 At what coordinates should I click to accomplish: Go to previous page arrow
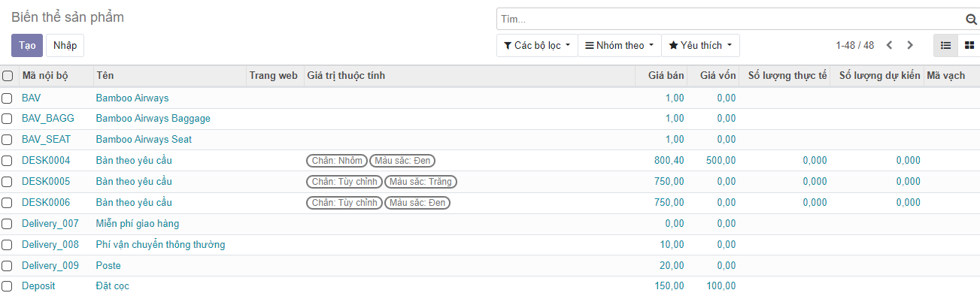coord(890,45)
